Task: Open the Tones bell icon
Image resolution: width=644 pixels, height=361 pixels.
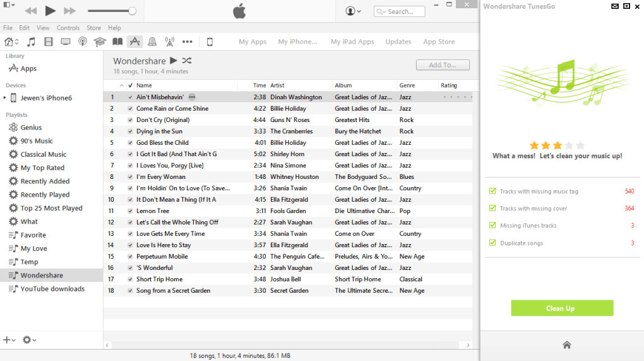Action: [152, 42]
